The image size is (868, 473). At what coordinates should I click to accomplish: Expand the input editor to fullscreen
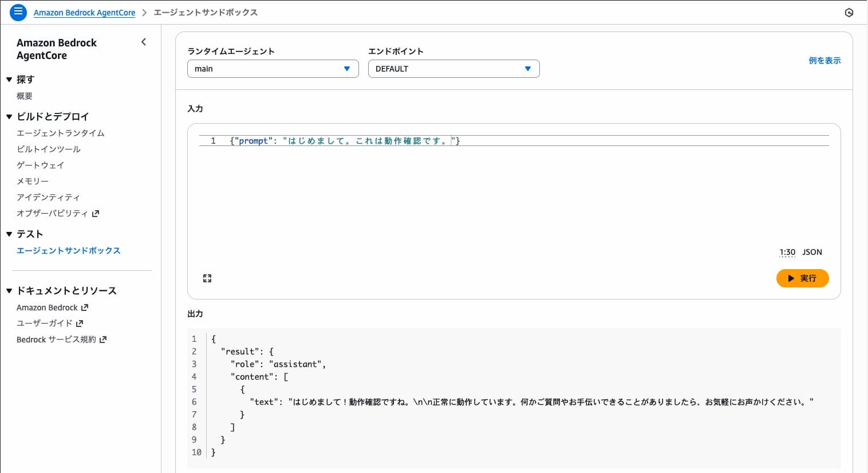(207, 278)
